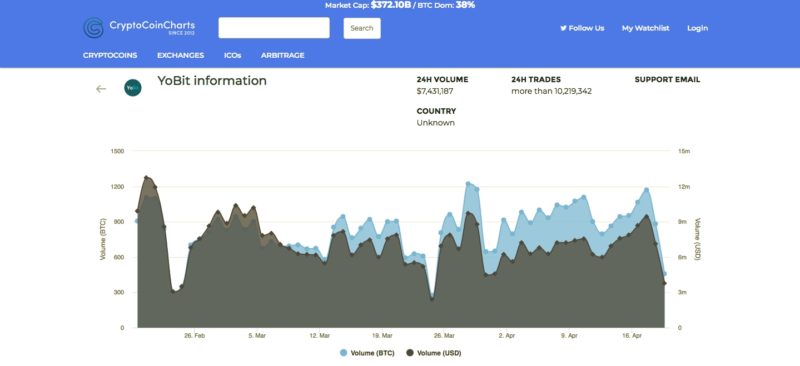Click the dark USD legend dot
This screenshot has height=366, width=800.
click(410, 353)
